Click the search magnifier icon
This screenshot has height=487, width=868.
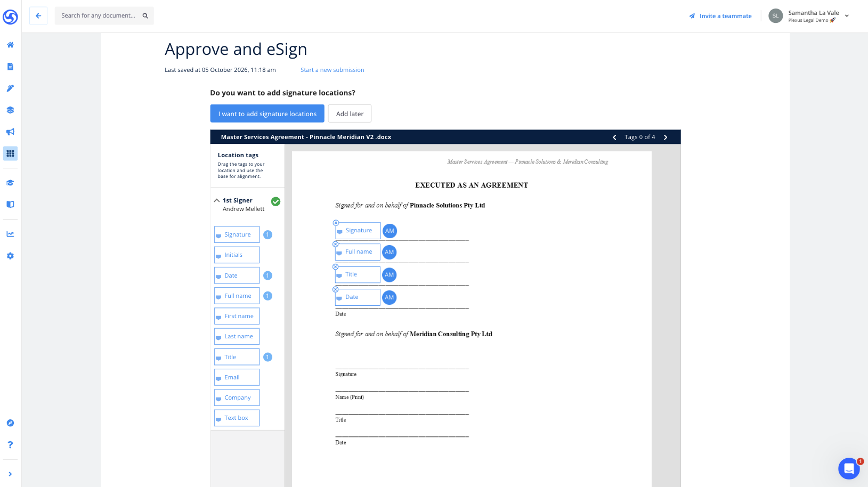[145, 15]
